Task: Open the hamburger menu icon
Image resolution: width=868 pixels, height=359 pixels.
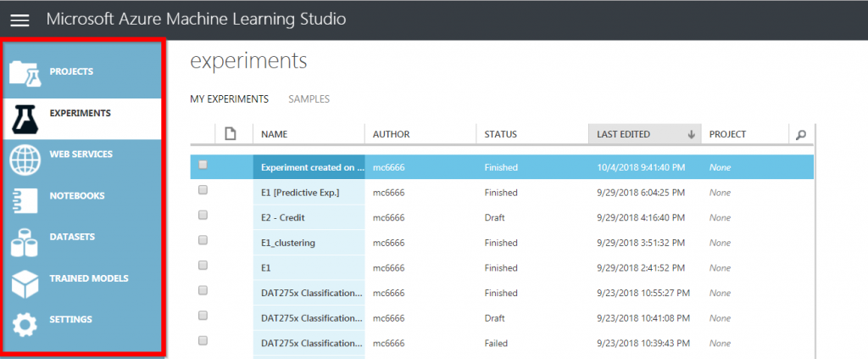Action: point(19,20)
